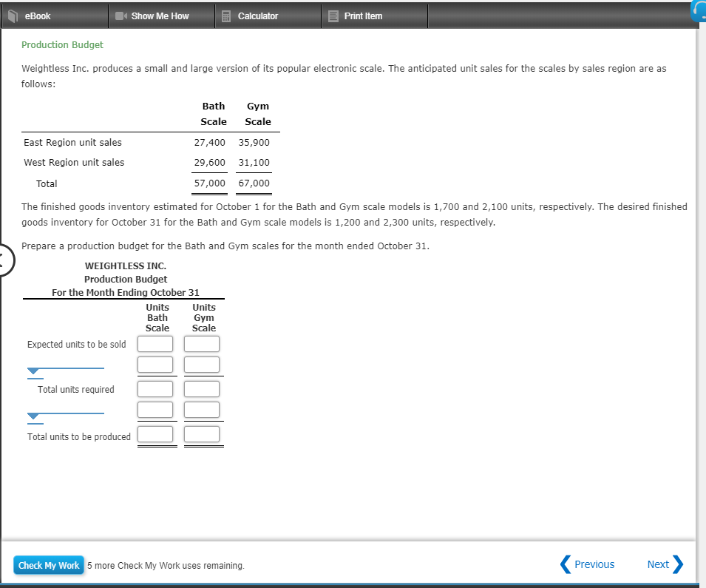Screen dimensions: 706x588
Task: Click Bath Scale field in second dropdown row
Action: 155,410
